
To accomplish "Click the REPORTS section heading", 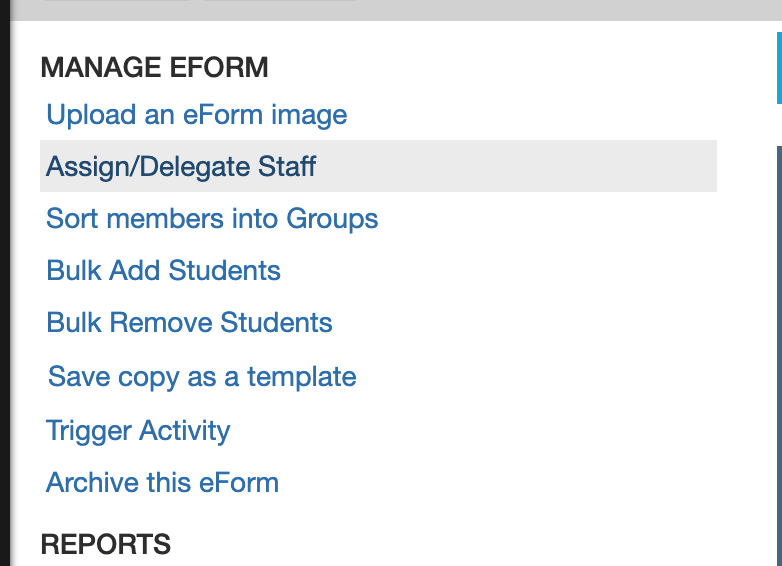I will click(x=106, y=544).
